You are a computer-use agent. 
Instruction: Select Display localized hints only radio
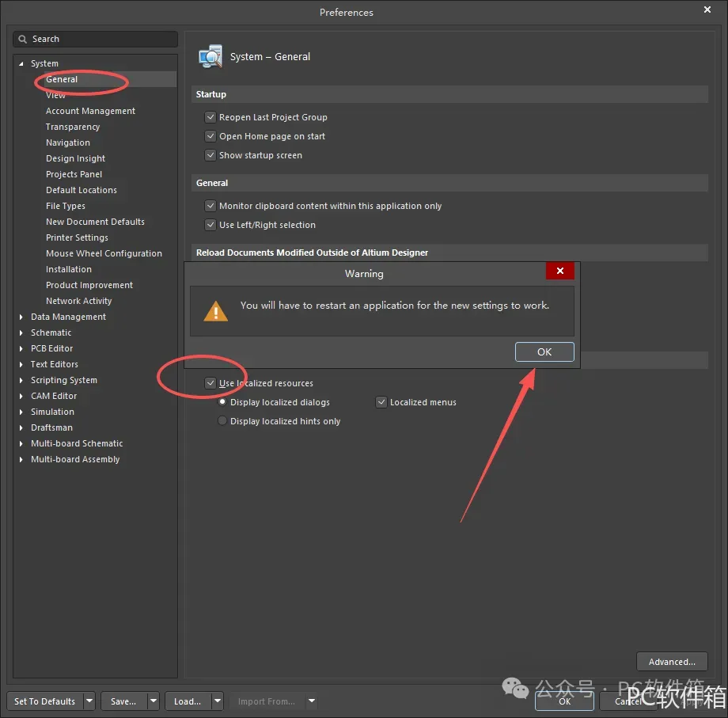(222, 421)
